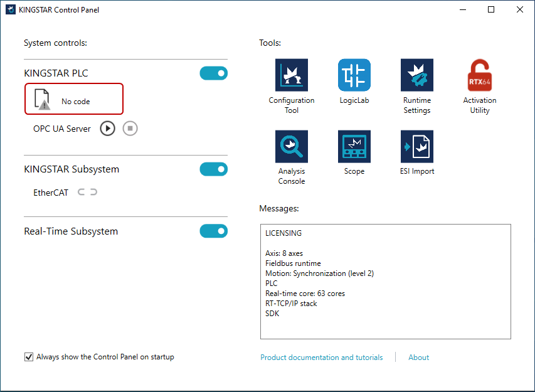Open the Configuration Tool

[x=292, y=76]
